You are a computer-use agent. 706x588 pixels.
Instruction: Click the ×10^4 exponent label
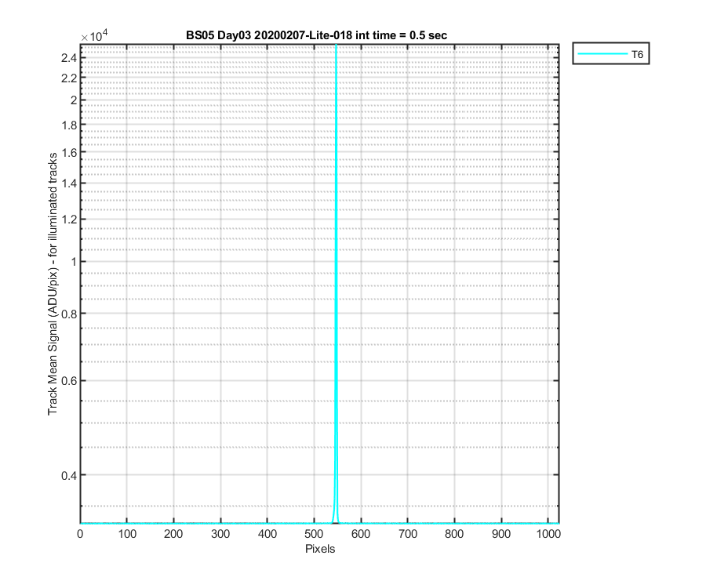[x=94, y=35]
